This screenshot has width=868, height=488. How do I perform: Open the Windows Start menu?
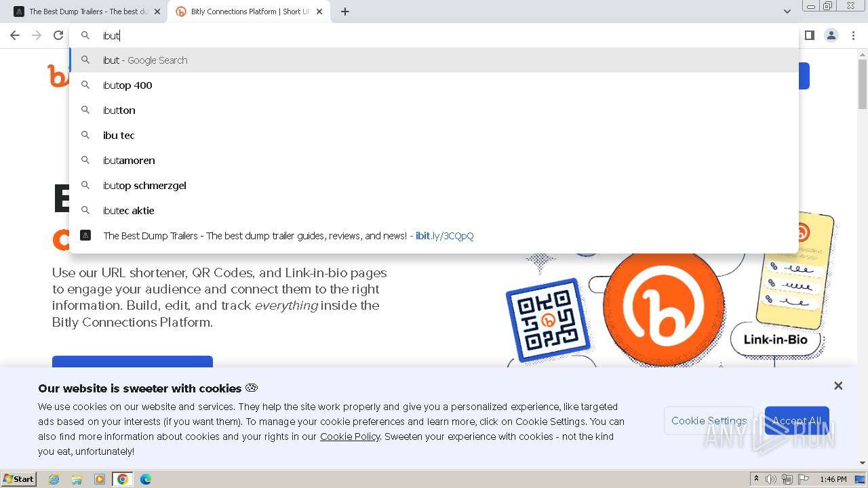click(19, 479)
